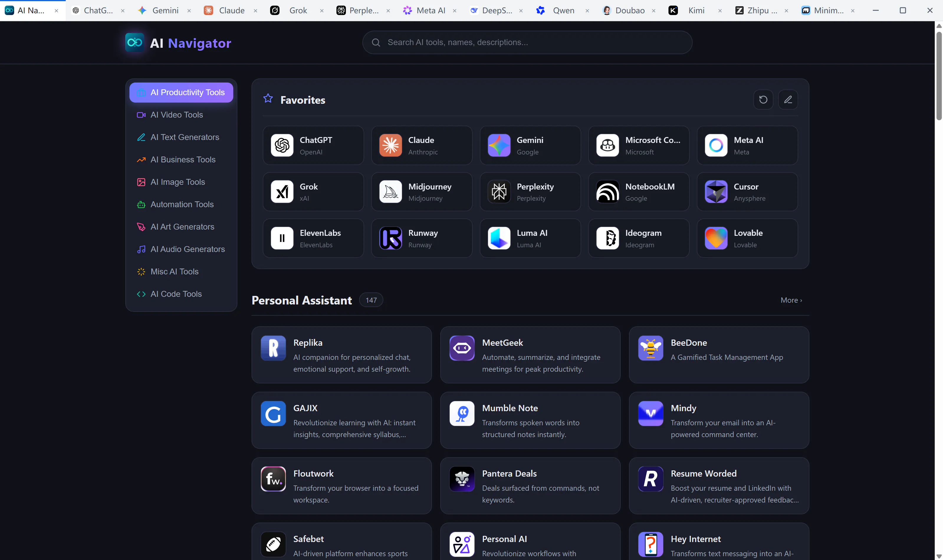This screenshot has height=560, width=943.
Task: Open Perplexity icon in Favorites
Action: click(499, 192)
